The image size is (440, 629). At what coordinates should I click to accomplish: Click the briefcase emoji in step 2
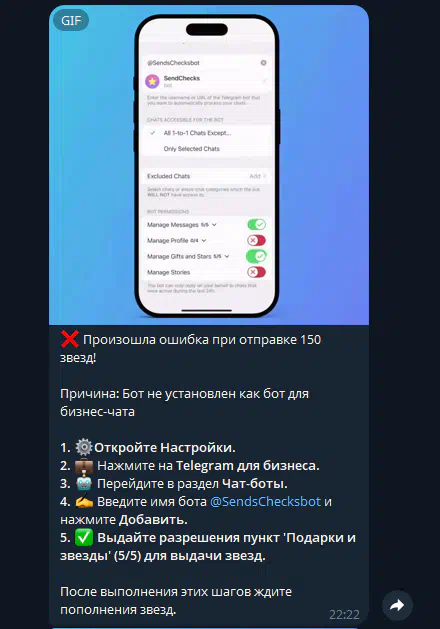click(x=84, y=465)
